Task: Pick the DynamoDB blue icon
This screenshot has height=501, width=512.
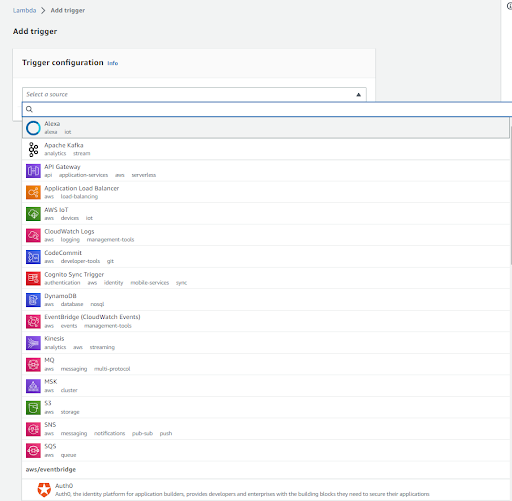Action: click(x=33, y=300)
